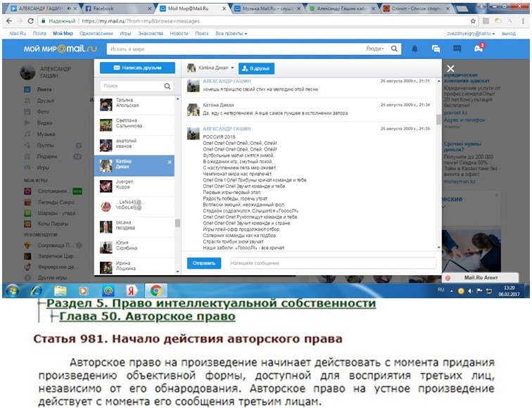Image resolution: width=532 pixels, height=408 pixels.
Task: Click выход logout link
Action: (x=509, y=34)
